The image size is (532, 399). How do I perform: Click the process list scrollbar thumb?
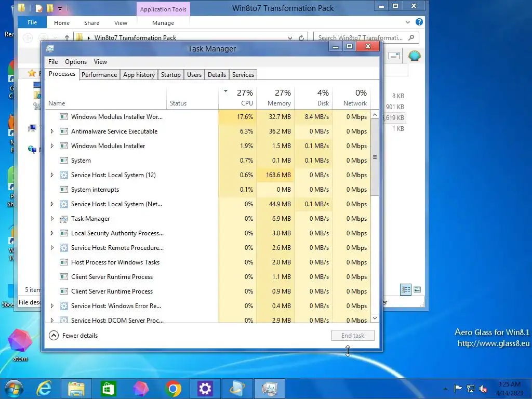point(375,157)
